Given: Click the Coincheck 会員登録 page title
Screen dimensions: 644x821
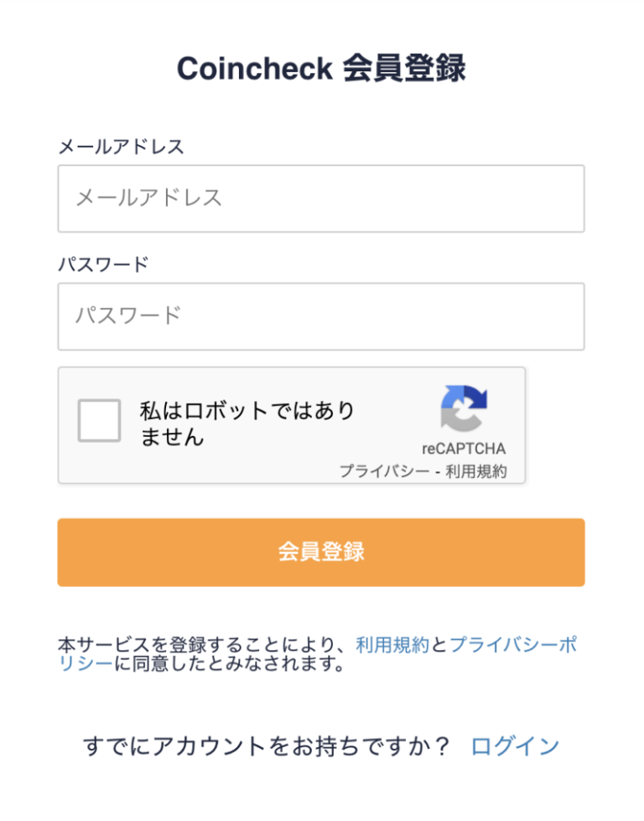Looking at the screenshot, I should [x=322, y=66].
